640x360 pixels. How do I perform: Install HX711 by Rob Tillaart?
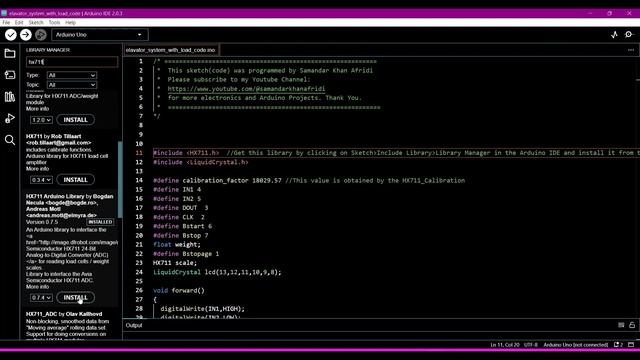point(76,180)
